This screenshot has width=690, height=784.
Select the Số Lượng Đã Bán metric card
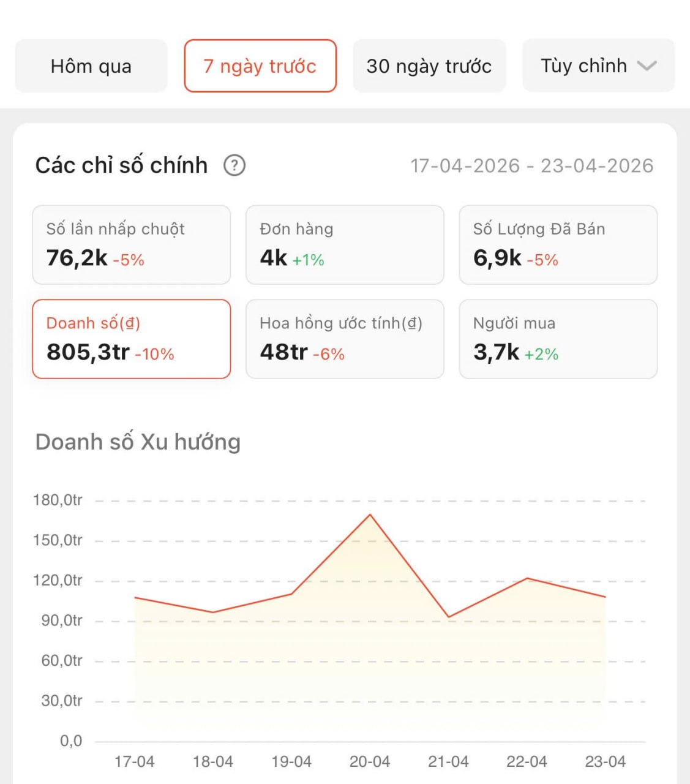(558, 245)
